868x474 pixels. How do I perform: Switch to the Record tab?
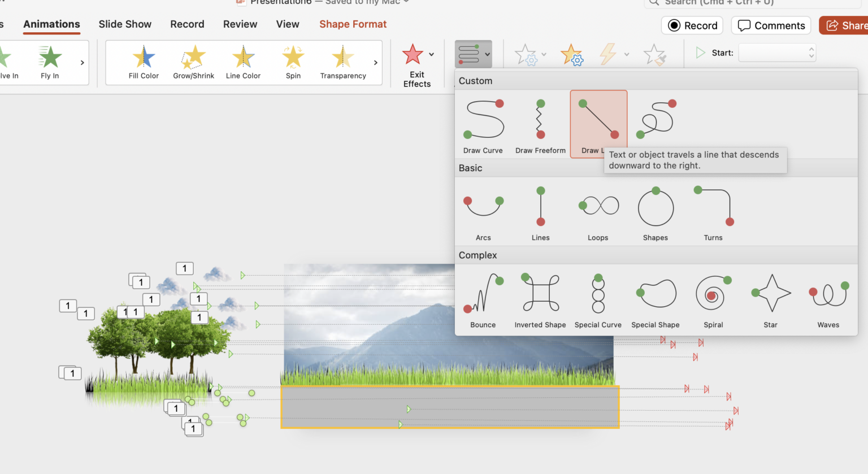coord(187,24)
